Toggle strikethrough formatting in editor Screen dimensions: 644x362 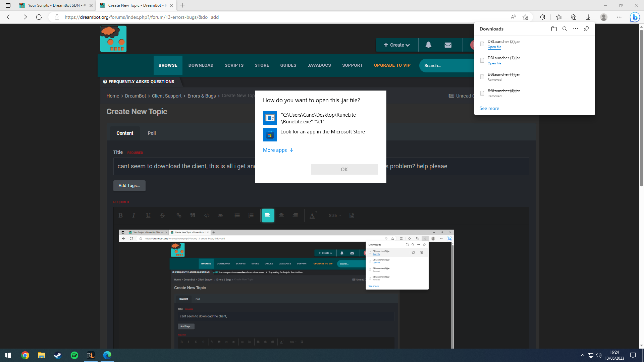pyautogui.click(x=162, y=216)
